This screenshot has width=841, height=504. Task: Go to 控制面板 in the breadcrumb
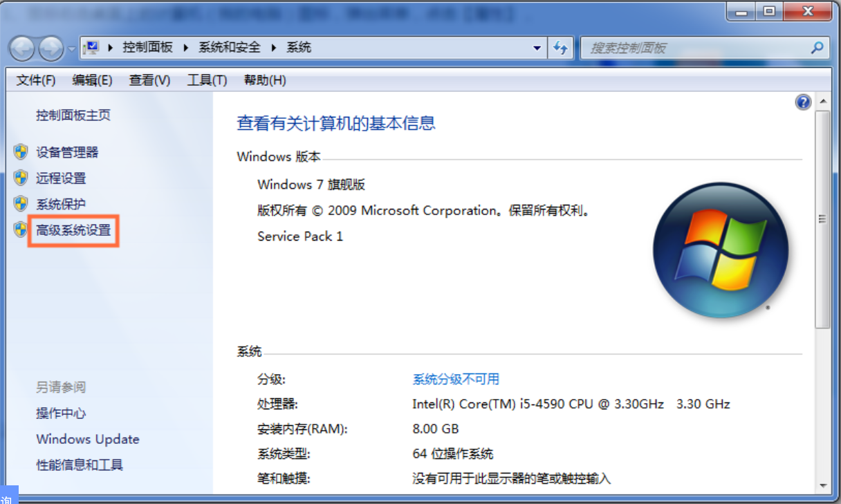tap(147, 47)
